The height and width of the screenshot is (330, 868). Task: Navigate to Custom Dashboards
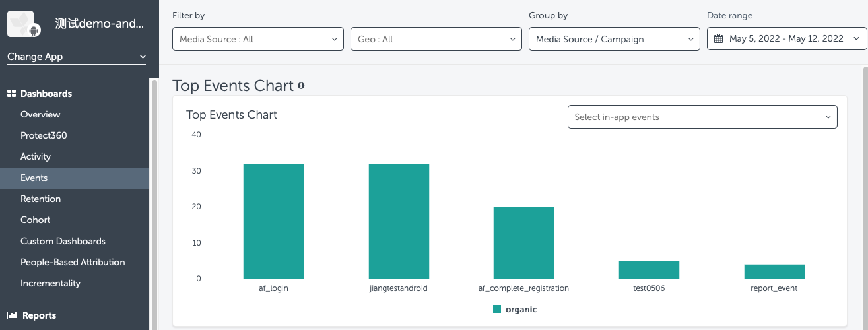tap(63, 241)
